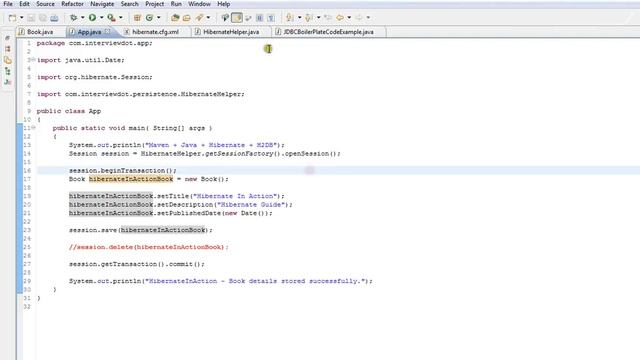Open the Navigate menu
Screen dimensions: 640x360
102,4
